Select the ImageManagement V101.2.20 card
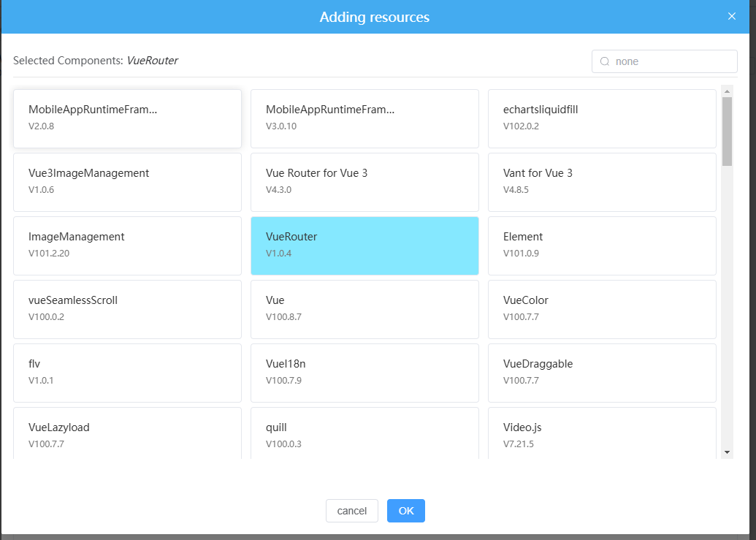Image resolution: width=756 pixels, height=540 pixels. pyautogui.click(x=127, y=246)
